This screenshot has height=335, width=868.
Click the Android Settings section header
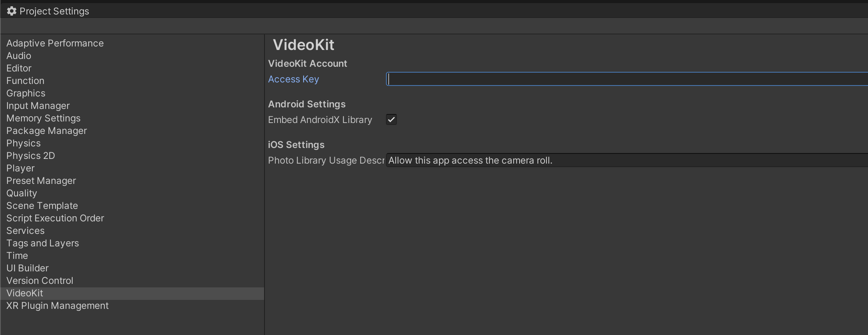pos(307,104)
